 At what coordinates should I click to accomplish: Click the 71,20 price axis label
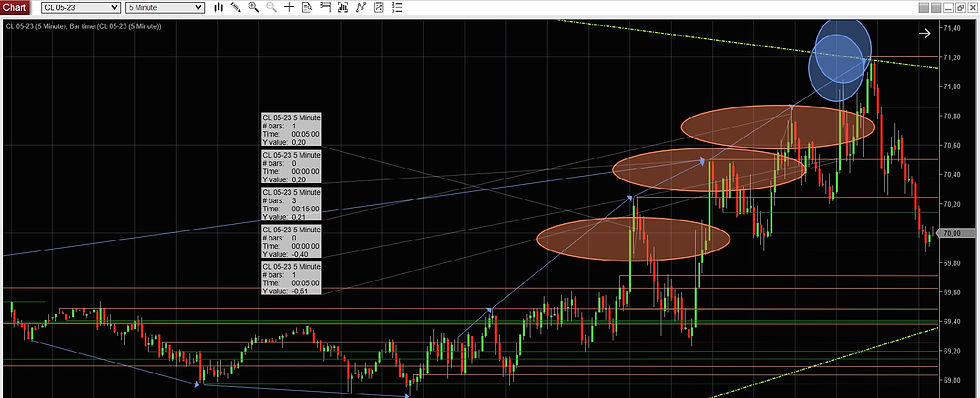pos(952,57)
